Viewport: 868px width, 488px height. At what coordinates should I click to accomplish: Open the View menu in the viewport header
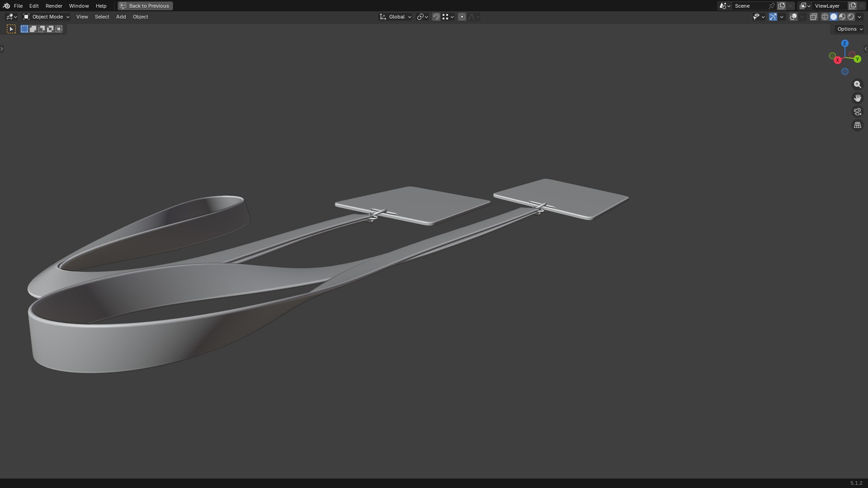pyautogui.click(x=82, y=17)
